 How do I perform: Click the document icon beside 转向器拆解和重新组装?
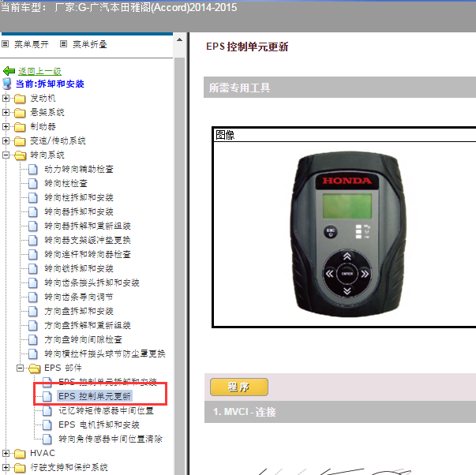33,226
